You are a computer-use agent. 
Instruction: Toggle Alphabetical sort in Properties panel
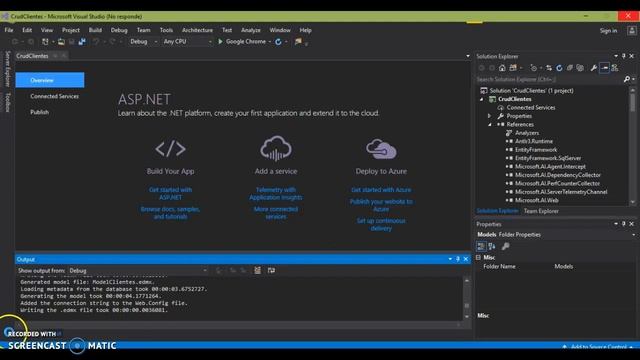[x=492, y=246]
